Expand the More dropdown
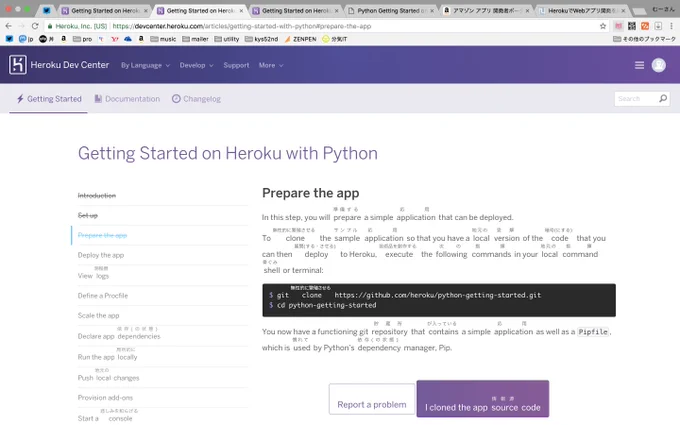Viewport: 680px width, 425px height. click(271, 65)
